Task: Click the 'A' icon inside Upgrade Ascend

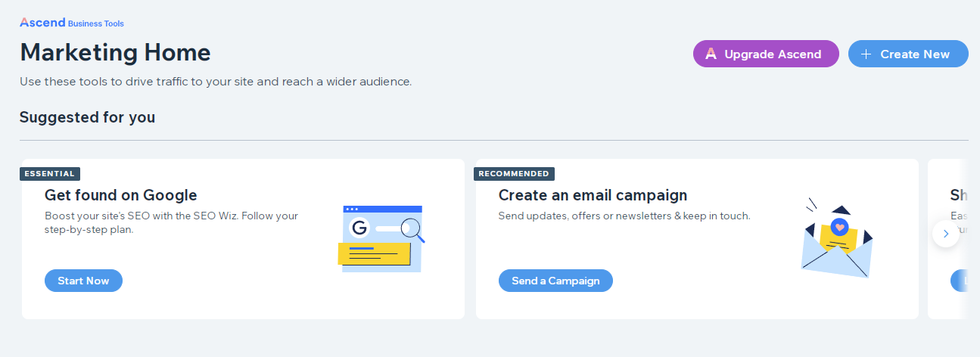Action: pos(711,54)
